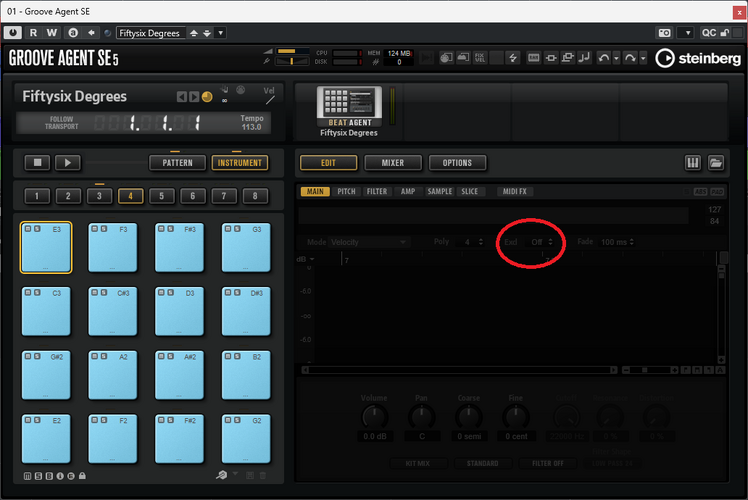Click the Fiftysix Degrees preset name field
The image size is (748, 500).
tap(150, 33)
